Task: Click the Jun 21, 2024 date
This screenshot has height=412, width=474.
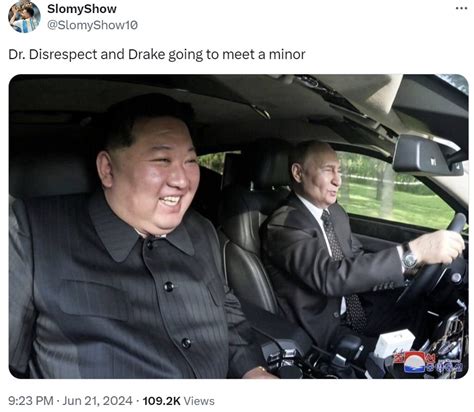Action: pos(97,401)
